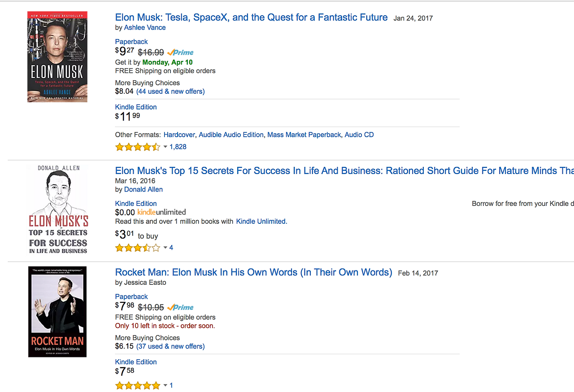574x392 pixels.
Task: Expand rating dropdown arrow next to 1,828
Action: 165,147
